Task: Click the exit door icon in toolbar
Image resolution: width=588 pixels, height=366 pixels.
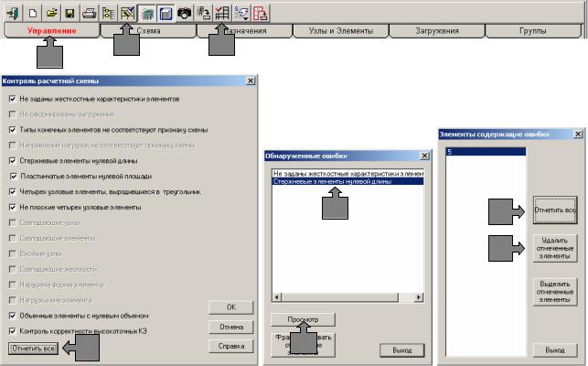Action: pos(13,14)
